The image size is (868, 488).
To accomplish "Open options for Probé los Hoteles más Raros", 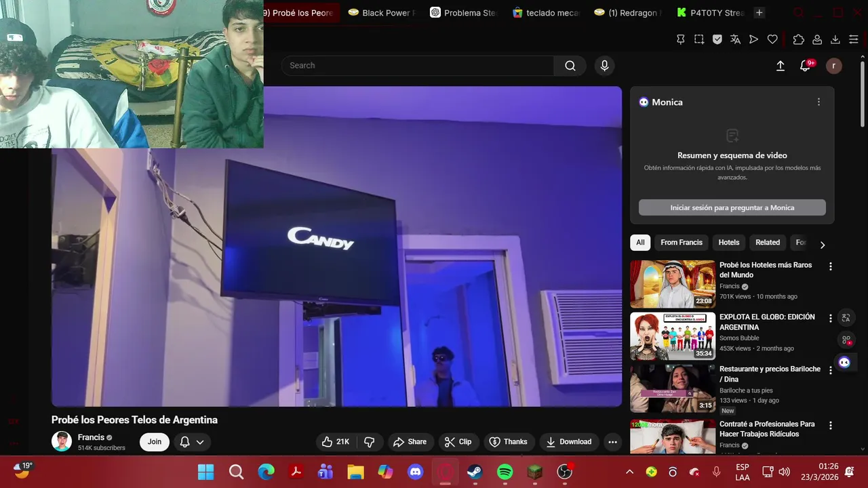I will pyautogui.click(x=830, y=266).
